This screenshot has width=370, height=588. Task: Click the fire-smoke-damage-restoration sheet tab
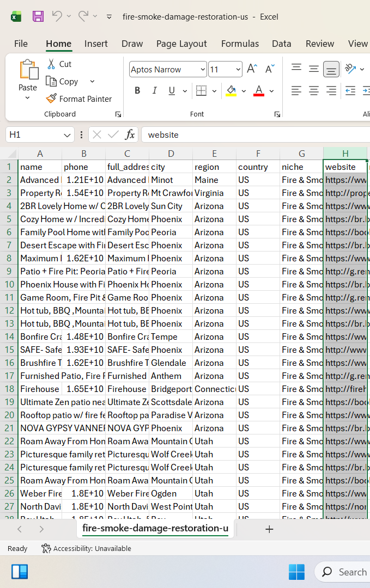click(155, 528)
